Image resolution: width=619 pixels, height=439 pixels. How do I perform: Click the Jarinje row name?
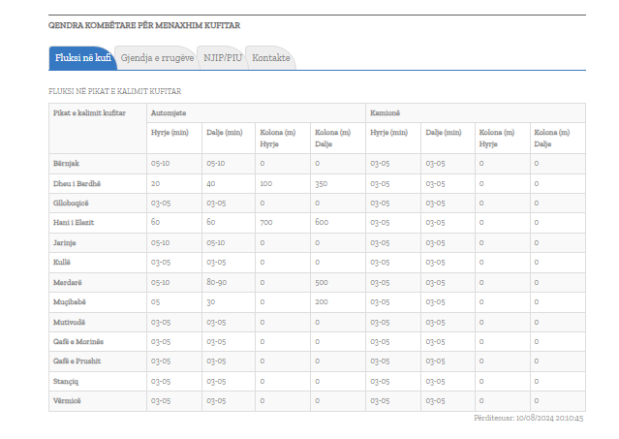click(64, 243)
